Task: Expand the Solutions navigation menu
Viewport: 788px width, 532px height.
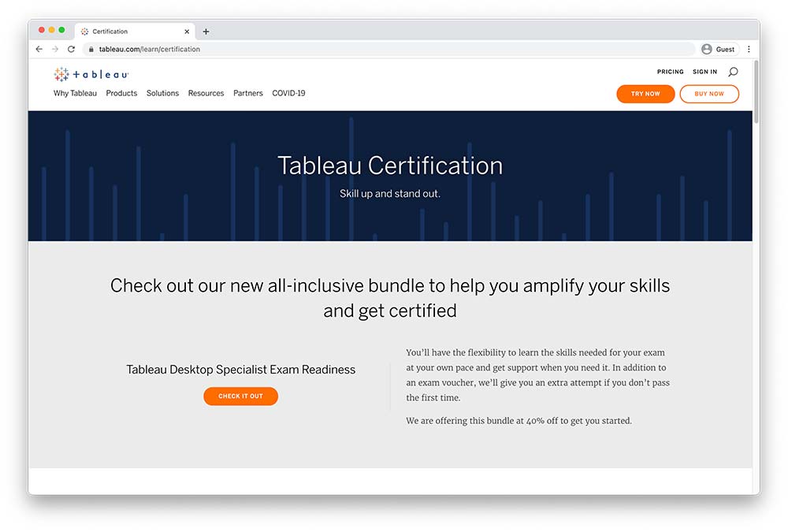Action: pos(162,93)
